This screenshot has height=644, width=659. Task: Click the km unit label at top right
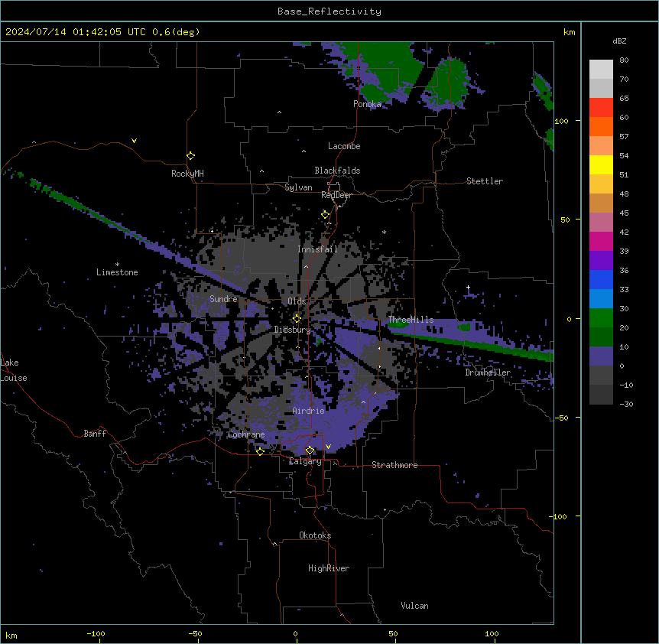[569, 32]
